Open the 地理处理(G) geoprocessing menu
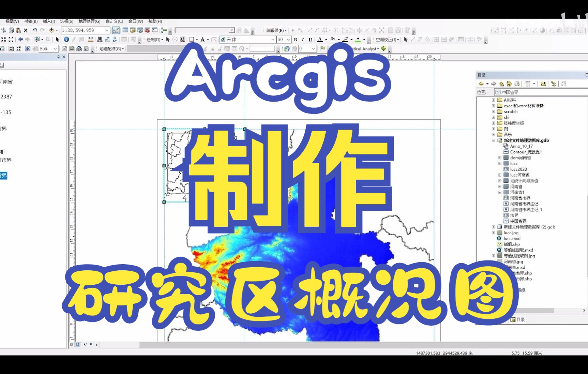This screenshot has width=588, height=374. pos(89,21)
